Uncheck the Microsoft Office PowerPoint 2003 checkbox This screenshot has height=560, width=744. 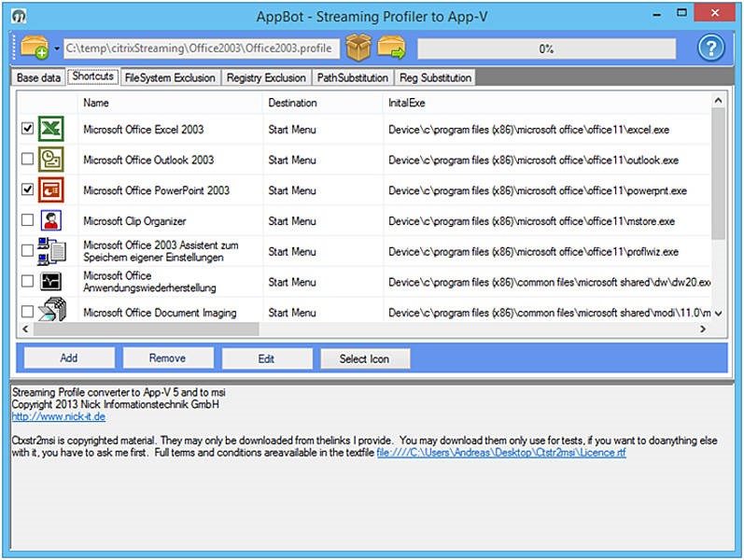(27, 189)
